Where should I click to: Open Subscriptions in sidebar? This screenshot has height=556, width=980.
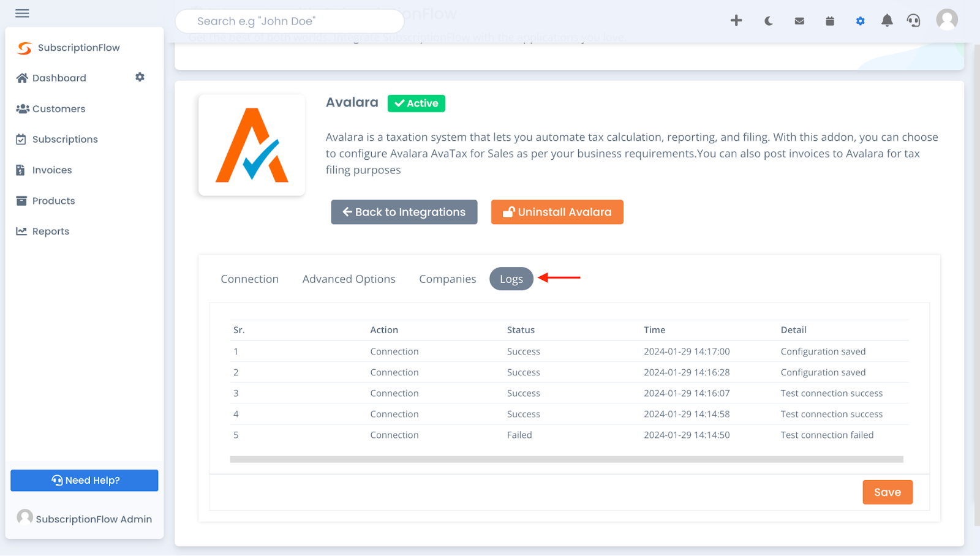pos(57,139)
